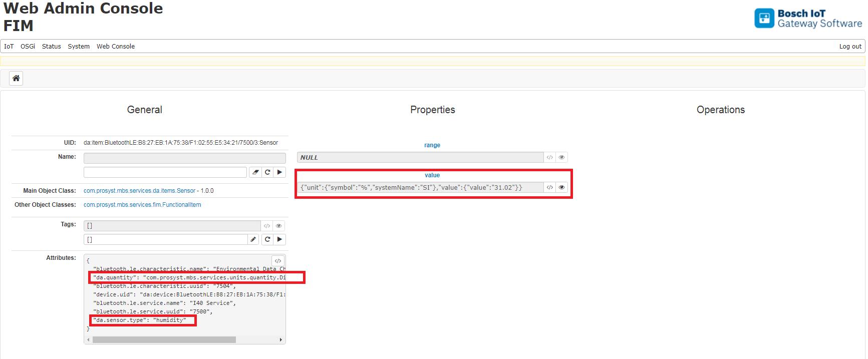Viewport: 868px width, 359px height.
Task: Click the Log out link
Action: (x=850, y=47)
